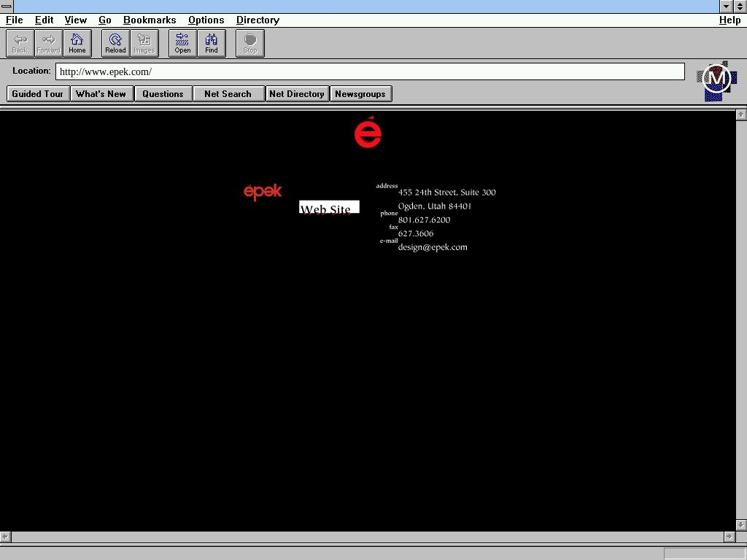Click the Find binoculars button
The image size is (747, 560).
(x=212, y=43)
